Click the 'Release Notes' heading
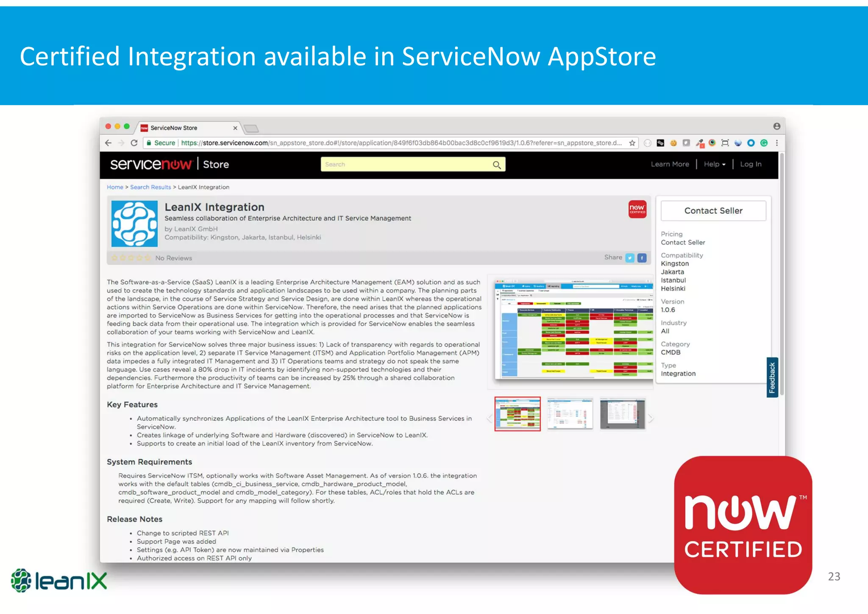The image size is (868, 614). click(134, 519)
